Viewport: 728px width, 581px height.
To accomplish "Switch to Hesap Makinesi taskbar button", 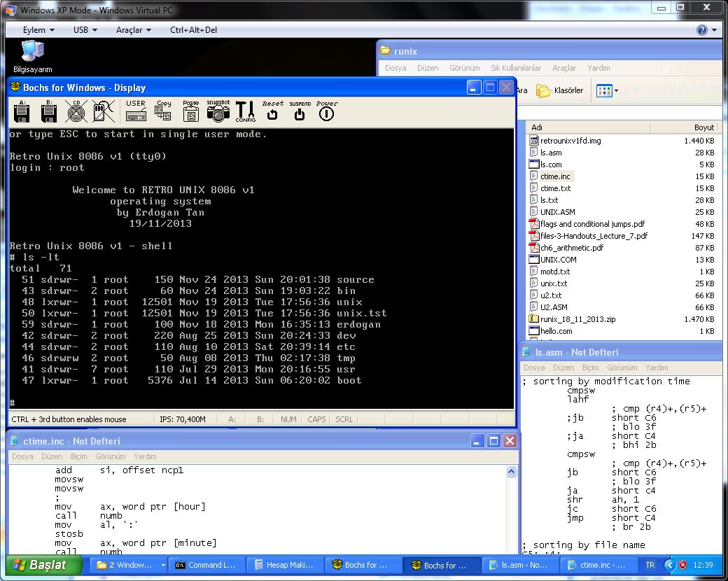I will [x=285, y=565].
